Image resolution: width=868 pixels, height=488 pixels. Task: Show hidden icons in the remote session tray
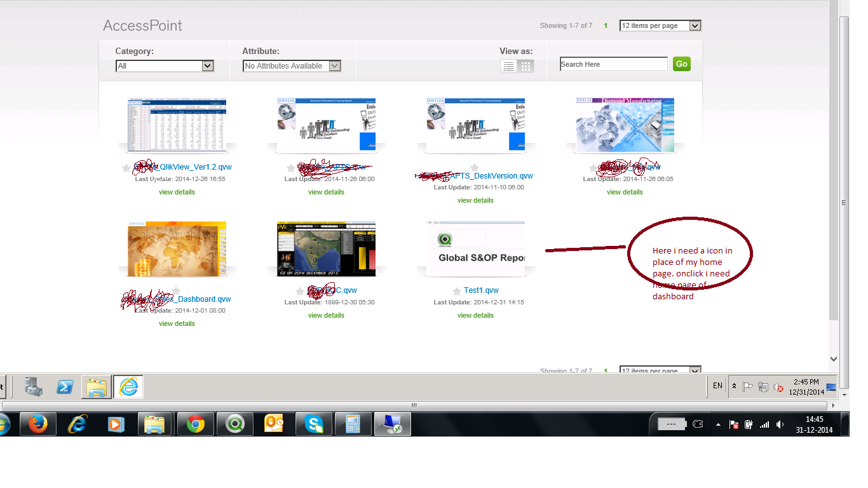pos(734,386)
